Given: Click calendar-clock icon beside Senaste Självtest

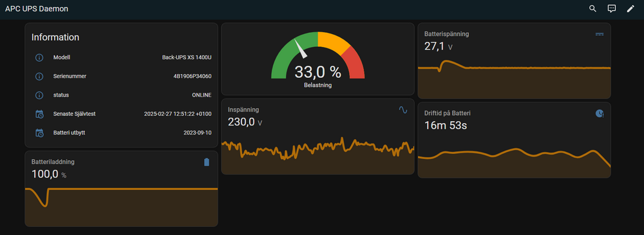Looking at the screenshot, I should 39,114.
